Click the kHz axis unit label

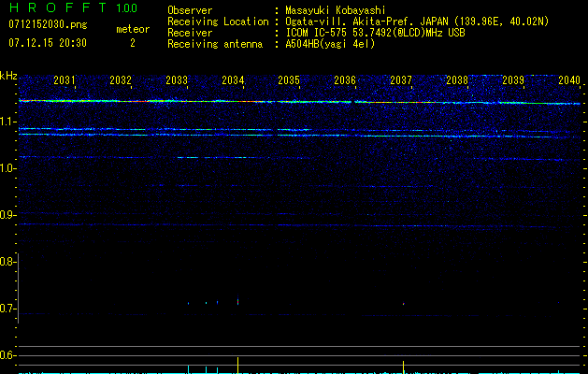tap(8, 76)
